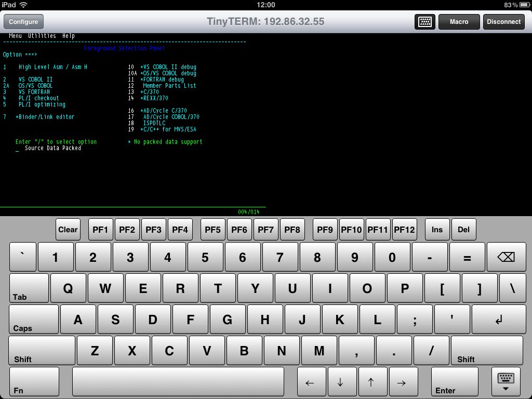The height and width of the screenshot is (399, 532).
Task: Hide the keyboard using the dismiss-keyboard icon
Action: 505,382
